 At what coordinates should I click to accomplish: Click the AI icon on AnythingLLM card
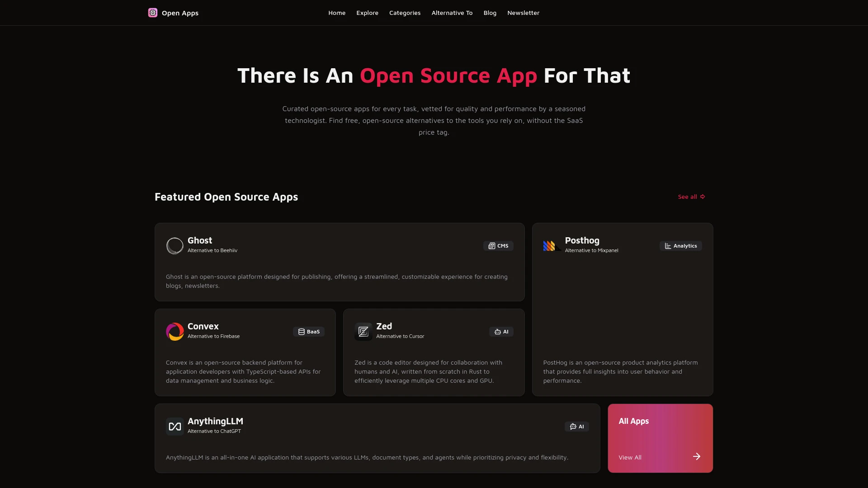[x=573, y=427]
